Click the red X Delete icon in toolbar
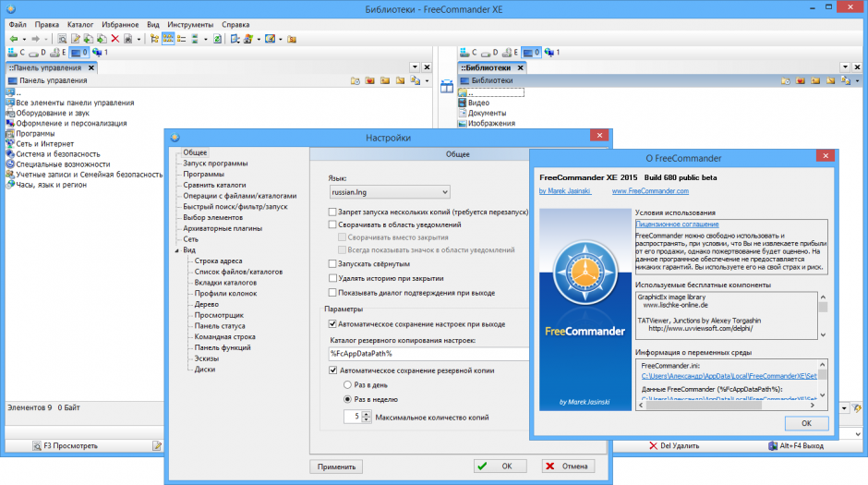Viewport: 868px width, 485px height. click(x=115, y=39)
